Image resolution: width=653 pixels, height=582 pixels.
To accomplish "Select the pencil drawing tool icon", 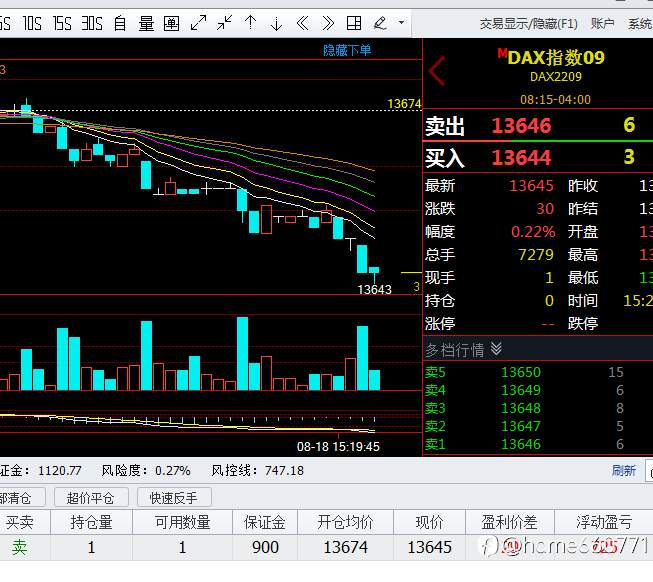I will coord(380,23).
